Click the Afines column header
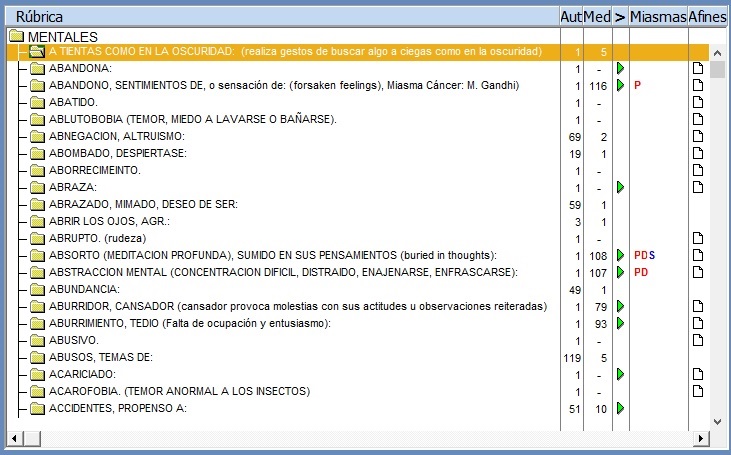Image resolution: width=731 pixels, height=455 pixels. coord(707,17)
